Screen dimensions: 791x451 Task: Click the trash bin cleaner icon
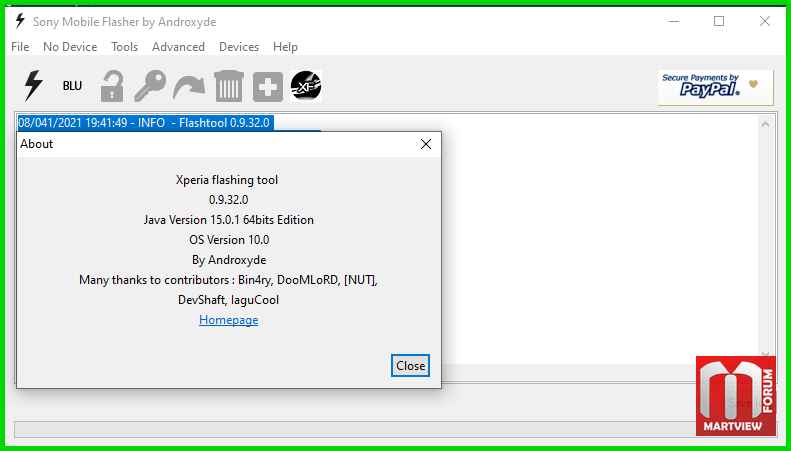229,86
